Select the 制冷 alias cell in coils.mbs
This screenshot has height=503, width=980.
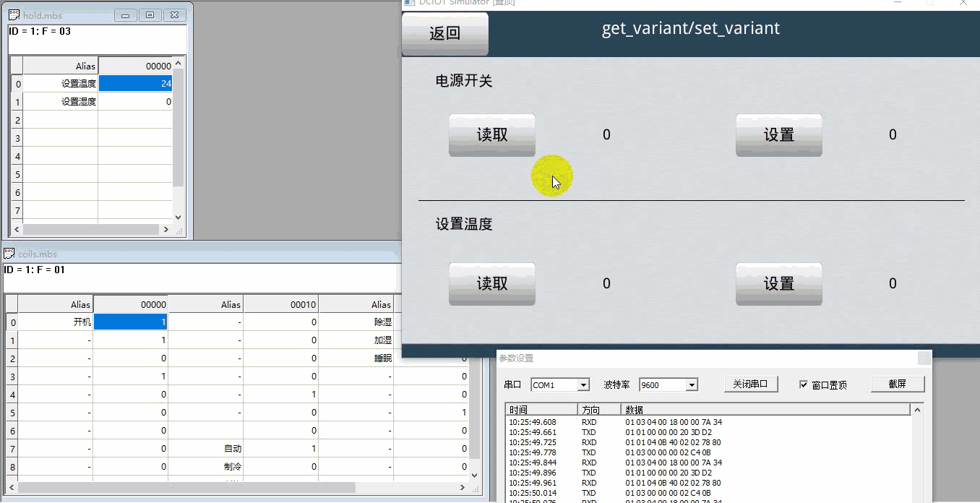pos(206,467)
